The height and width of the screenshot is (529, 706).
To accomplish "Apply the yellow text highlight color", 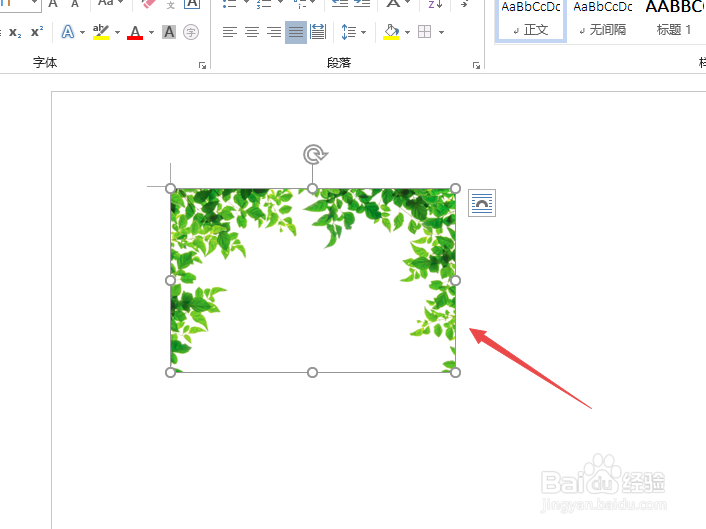I will tap(101, 32).
